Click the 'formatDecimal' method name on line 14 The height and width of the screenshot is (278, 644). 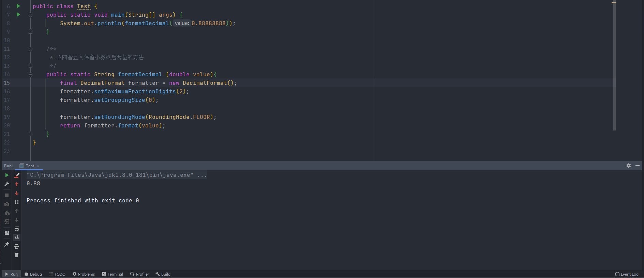click(140, 75)
